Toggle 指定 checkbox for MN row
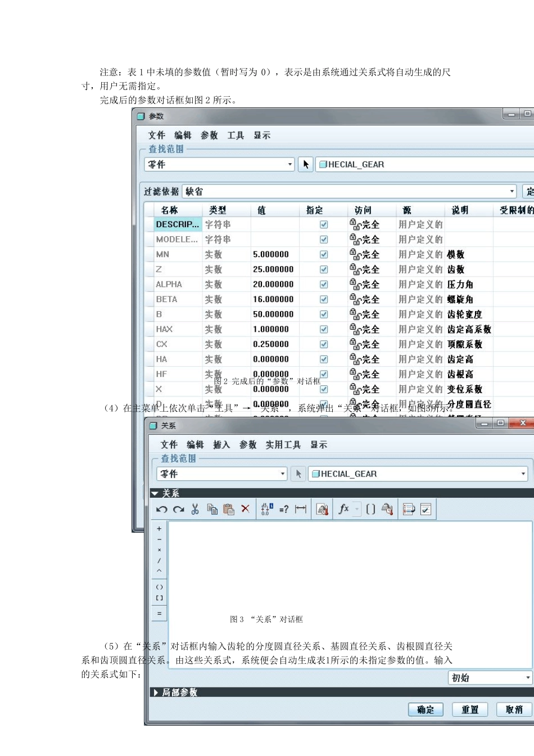The width and height of the screenshot is (534, 756). point(324,254)
